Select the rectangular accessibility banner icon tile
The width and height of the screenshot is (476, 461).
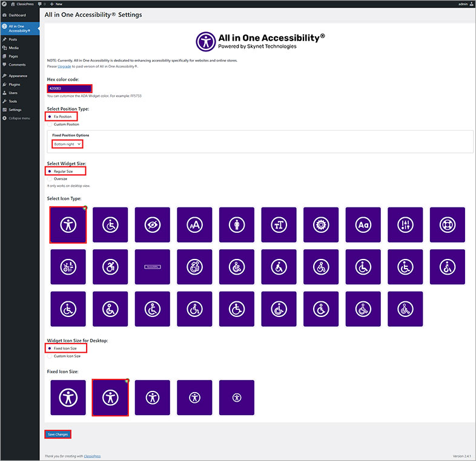pos(153,267)
